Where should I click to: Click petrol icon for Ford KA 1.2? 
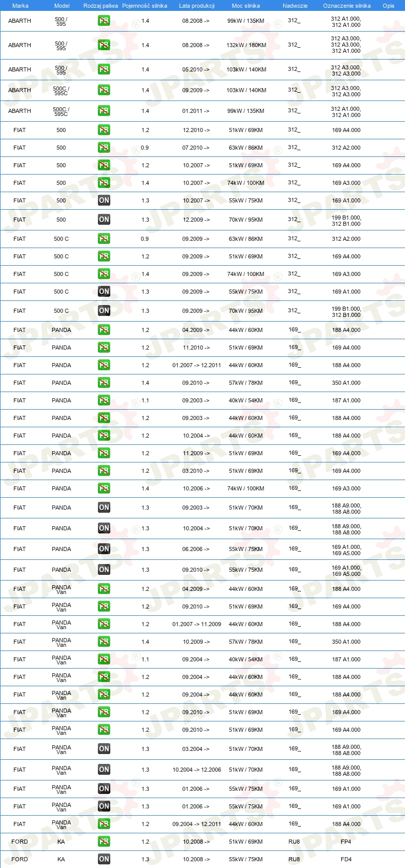pyautogui.click(x=104, y=842)
